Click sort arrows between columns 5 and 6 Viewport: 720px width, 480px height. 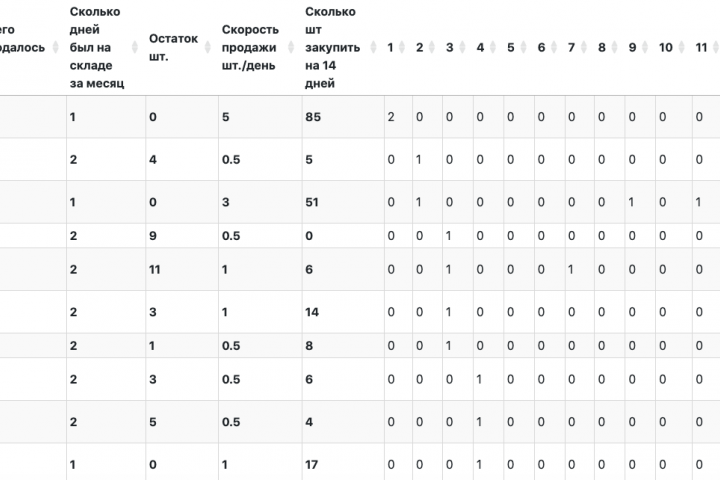(525, 47)
